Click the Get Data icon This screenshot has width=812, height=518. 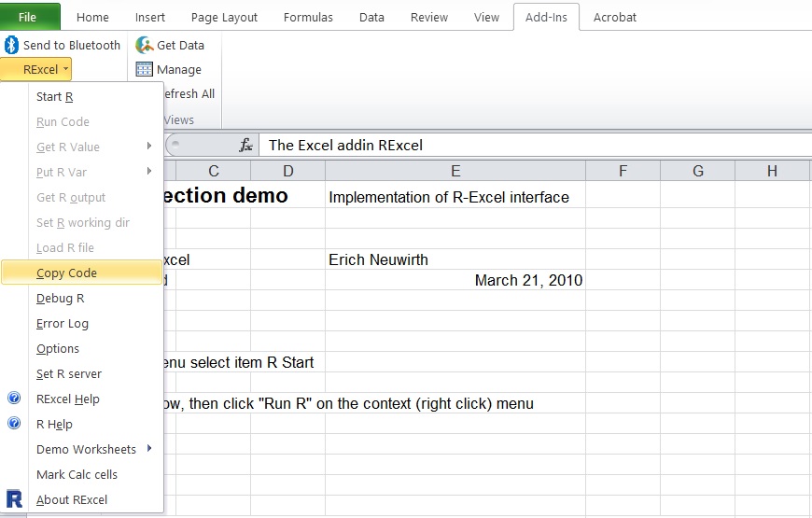145,45
